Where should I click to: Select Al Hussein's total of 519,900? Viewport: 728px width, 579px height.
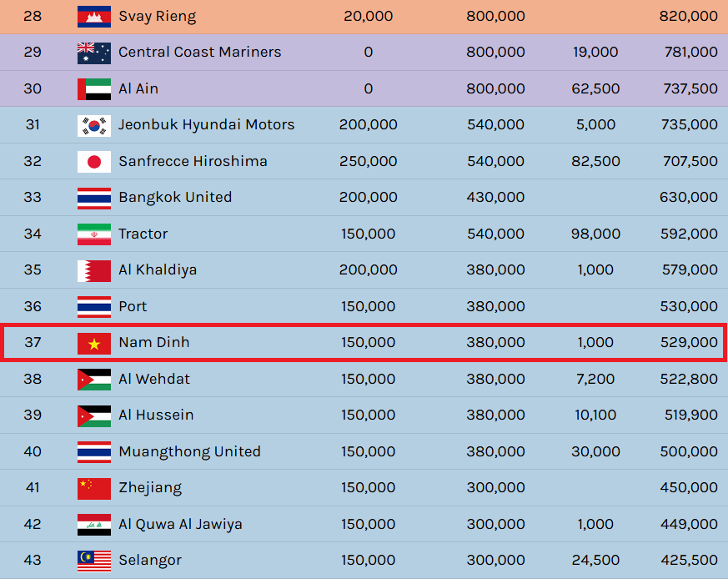coord(688,415)
